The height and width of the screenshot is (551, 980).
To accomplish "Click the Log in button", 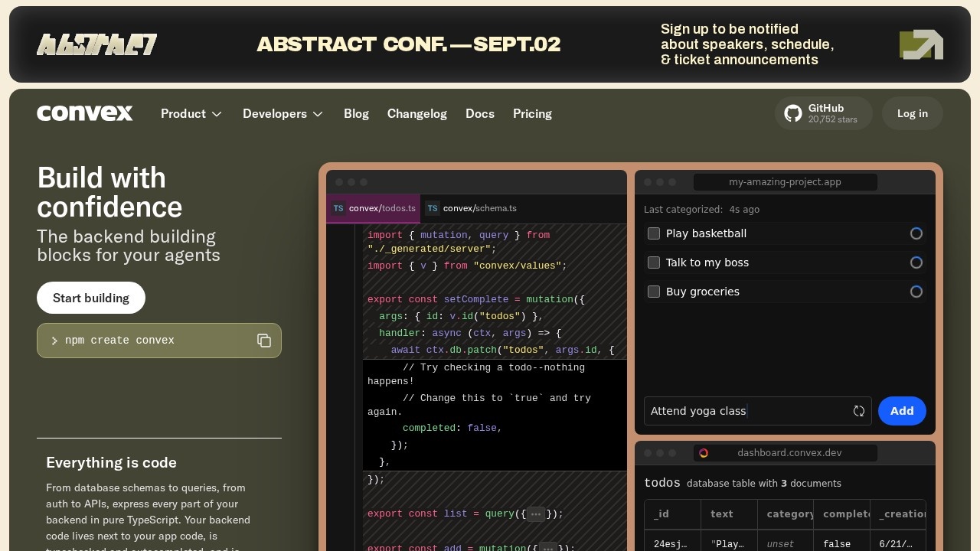I will click(x=913, y=113).
